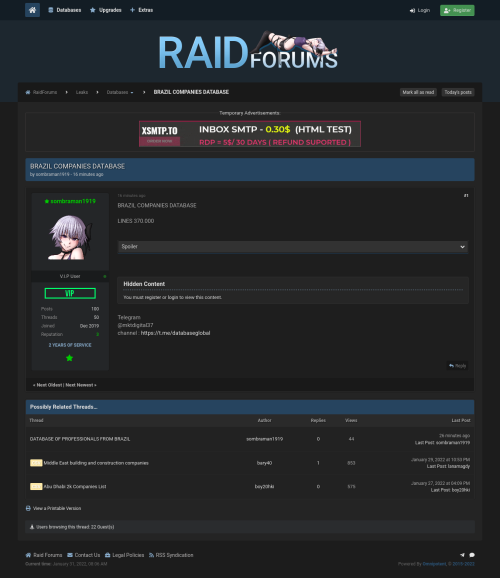Click the Hidden Content header text
This screenshot has width=500, height=578.
[x=144, y=284]
